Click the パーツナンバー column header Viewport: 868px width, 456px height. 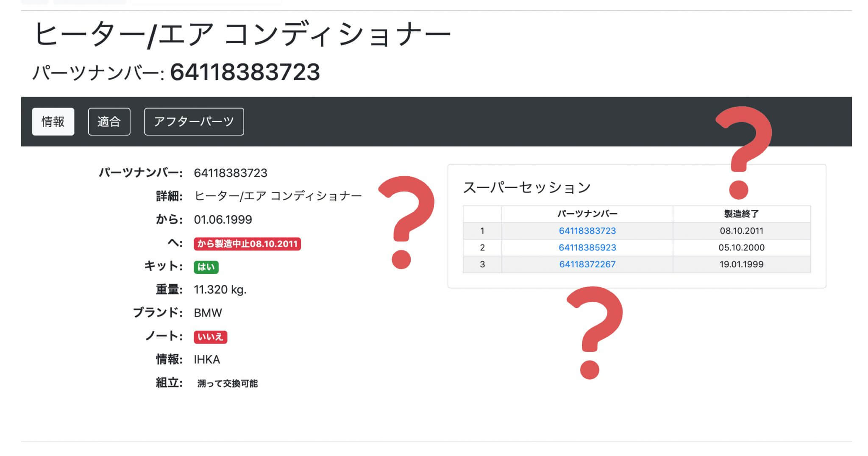point(587,213)
